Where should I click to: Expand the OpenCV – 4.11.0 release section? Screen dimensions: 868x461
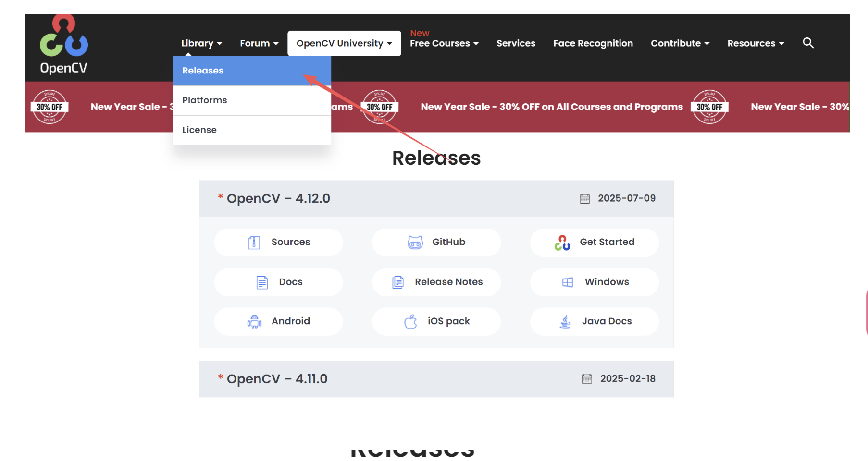pos(436,379)
